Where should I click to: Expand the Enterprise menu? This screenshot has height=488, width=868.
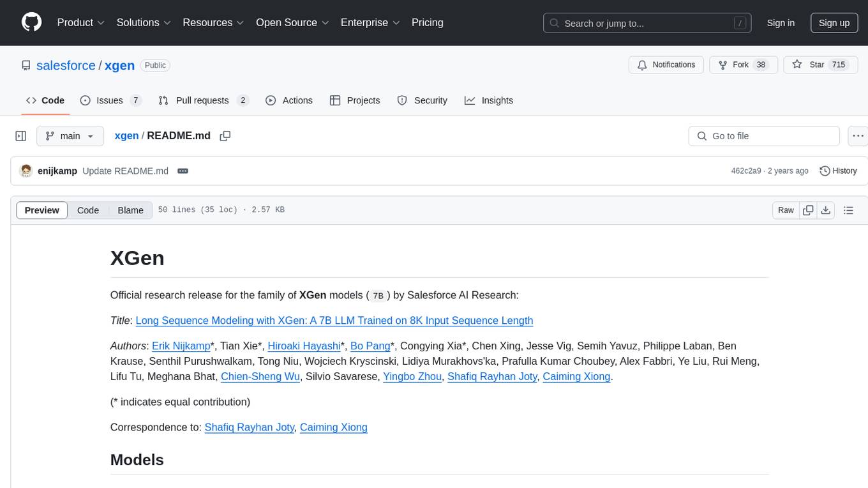(370, 22)
